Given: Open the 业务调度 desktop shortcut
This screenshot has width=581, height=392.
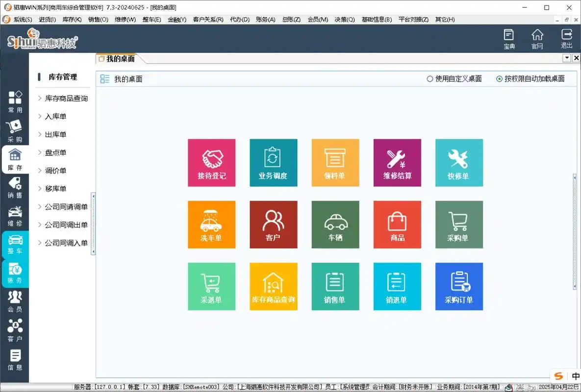Looking at the screenshot, I should coord(273,162).
